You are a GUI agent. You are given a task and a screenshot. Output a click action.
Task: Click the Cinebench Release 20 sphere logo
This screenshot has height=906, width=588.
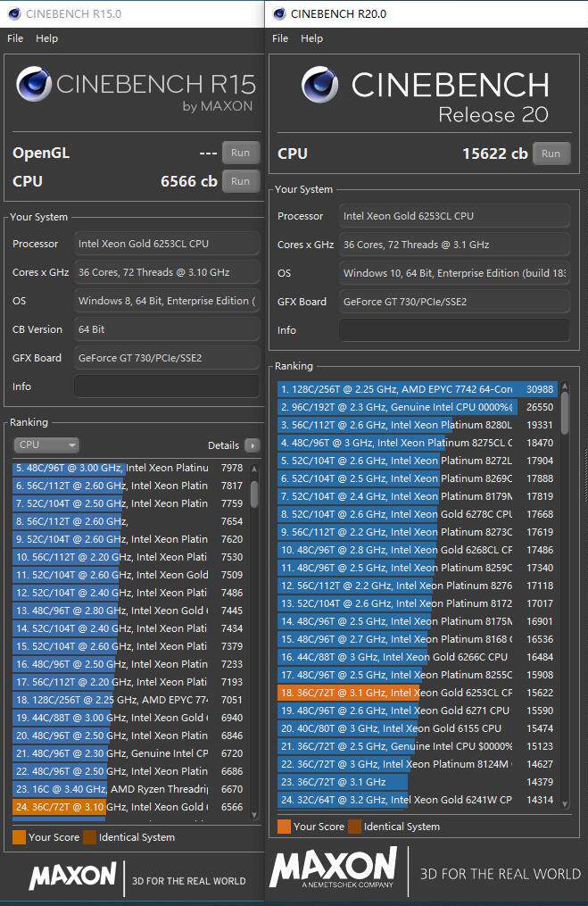pyautogui.click(x=319, y=85)
